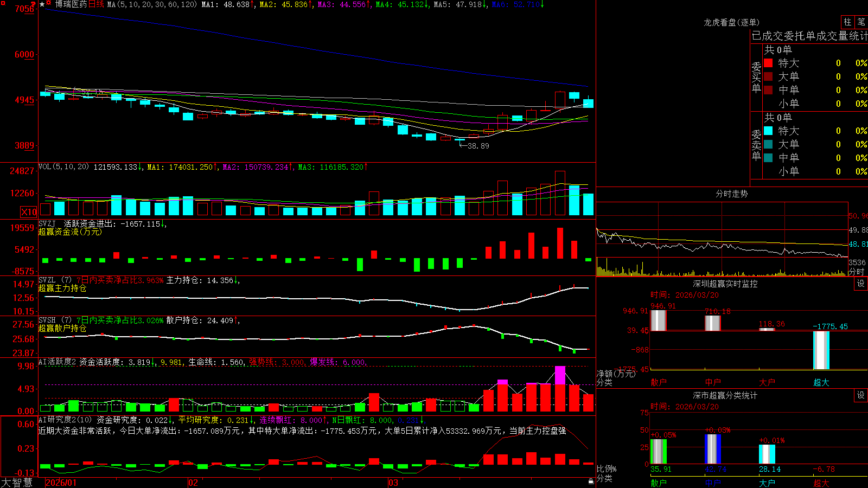The width and height of the screenshot is (868, 488).
Task: Switch to 笔 tick view in 龙虎看盘
Action: pos(861,22)
